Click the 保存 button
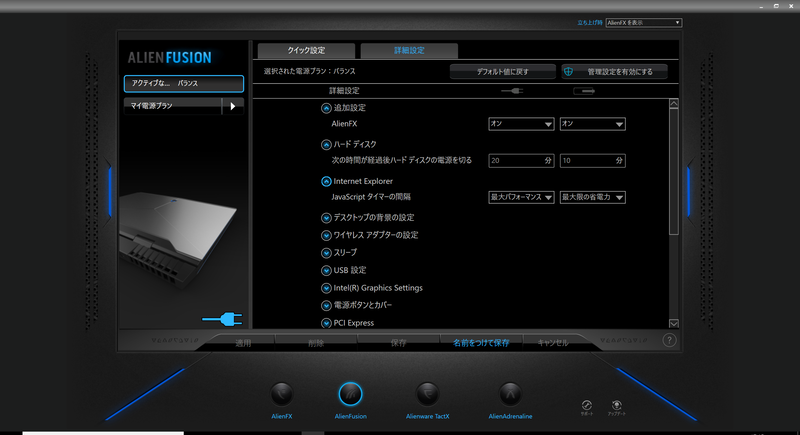The image size is (800, 435). (x=398, y=343)
